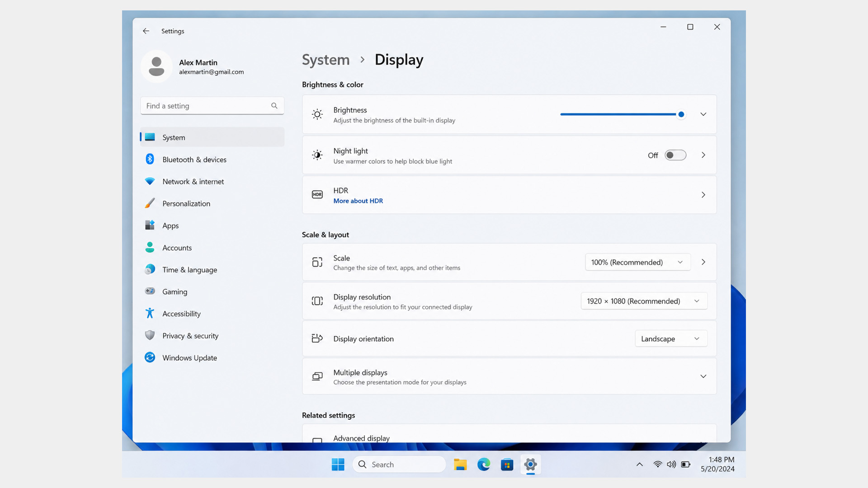Viewport: 868px width, 488px height.
Task: Click the Display resolution icon
Action: 317,301
